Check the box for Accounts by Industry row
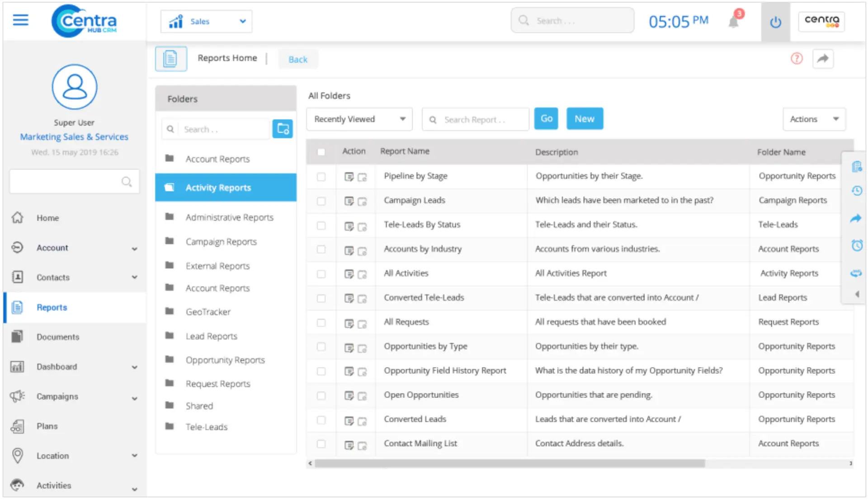Image resolution: width=868 pixels, height=500 pixels. 321,250
